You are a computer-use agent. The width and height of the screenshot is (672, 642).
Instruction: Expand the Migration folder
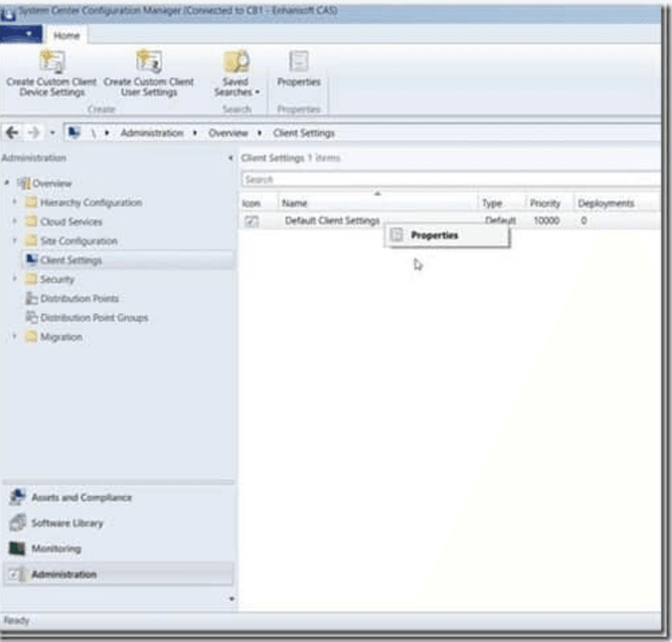[14, 336]
